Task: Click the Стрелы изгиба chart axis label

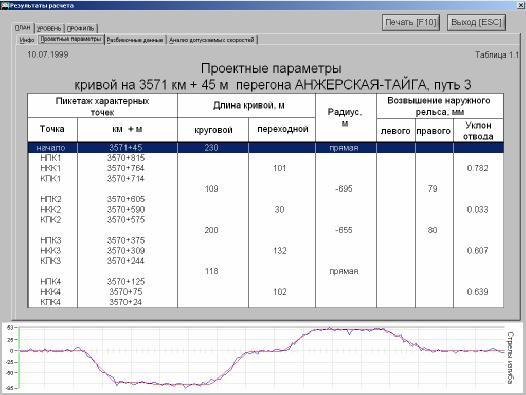Action: 510,358
